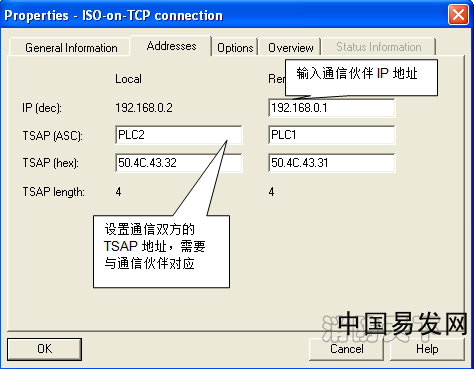Open Help for this dialog
The width and height of the screenshot is (474, 369).
pos(427,349)
